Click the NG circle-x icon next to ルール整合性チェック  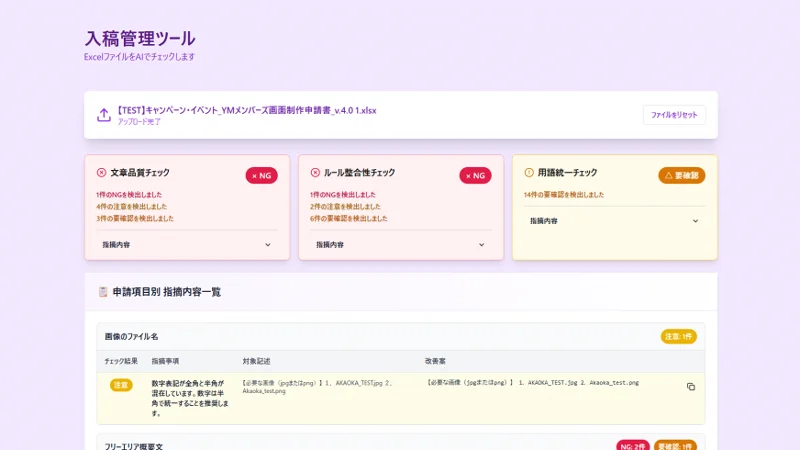coord(315,172)
